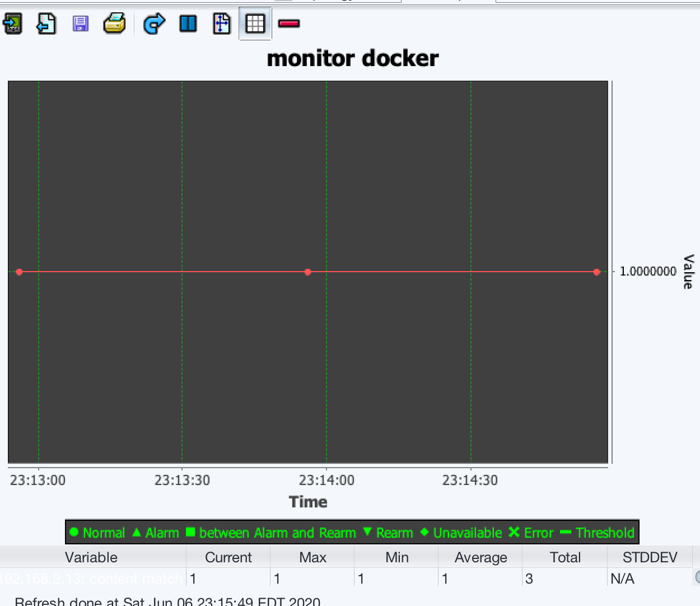700x606 pixels.
Task: Toggle the statistics grid view
Action: [x=255, y=24]
